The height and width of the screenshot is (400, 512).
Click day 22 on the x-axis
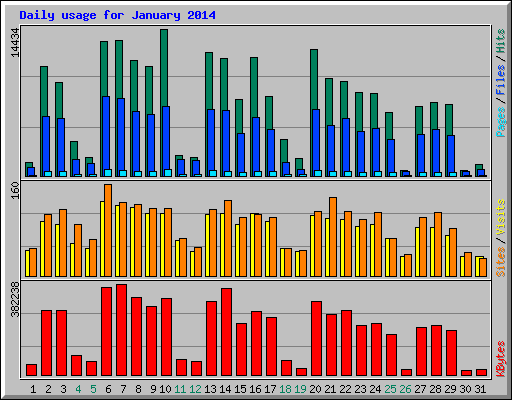(x=345, y=389)
